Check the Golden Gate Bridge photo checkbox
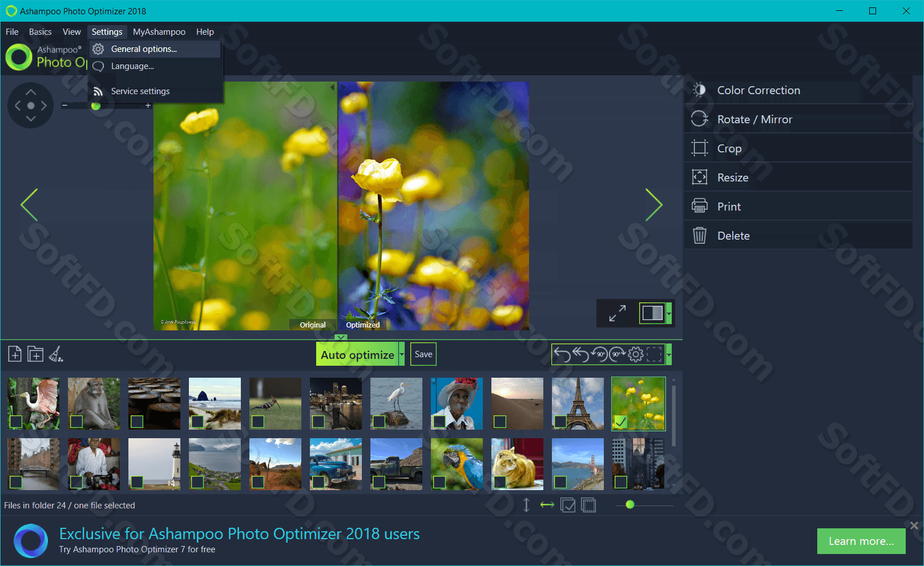 tap(560, 482)
